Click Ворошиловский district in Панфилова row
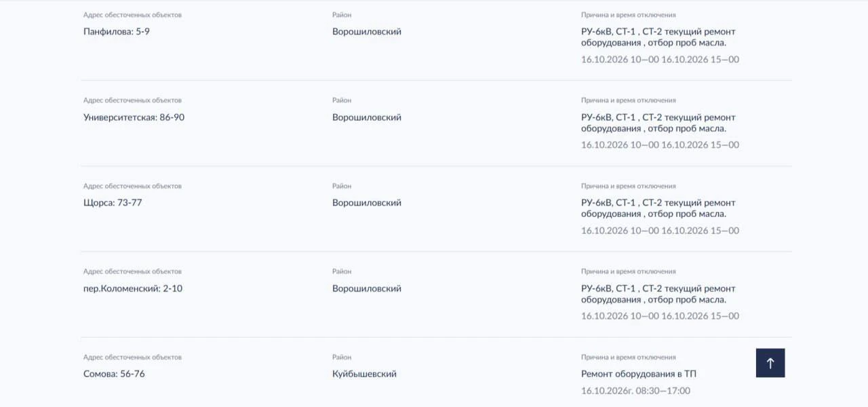868x407 pixels. 367,32
